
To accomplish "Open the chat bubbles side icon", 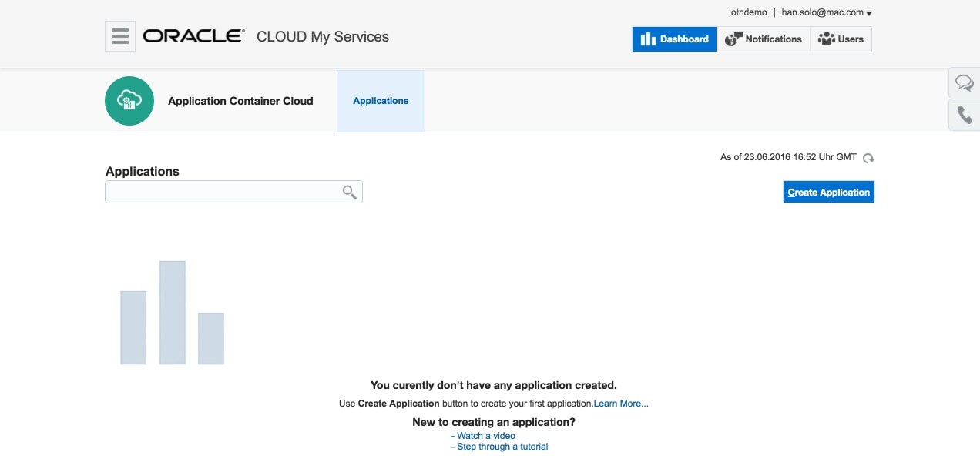I will [964, 82].
